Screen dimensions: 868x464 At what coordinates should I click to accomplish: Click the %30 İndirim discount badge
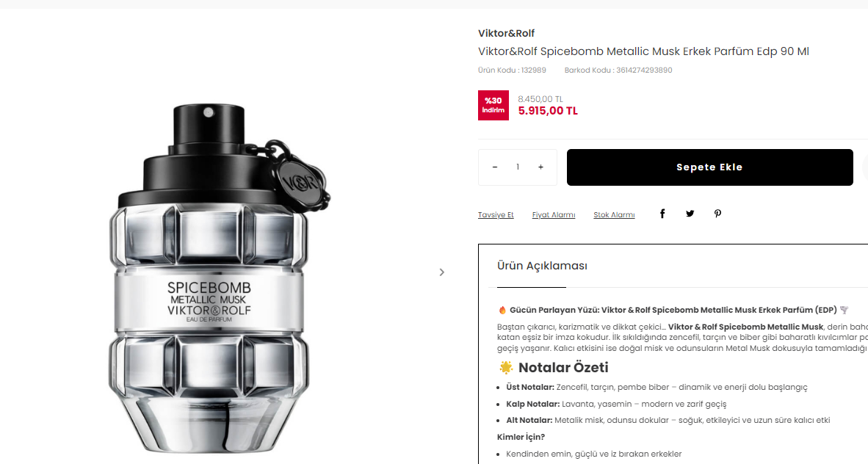493,105
